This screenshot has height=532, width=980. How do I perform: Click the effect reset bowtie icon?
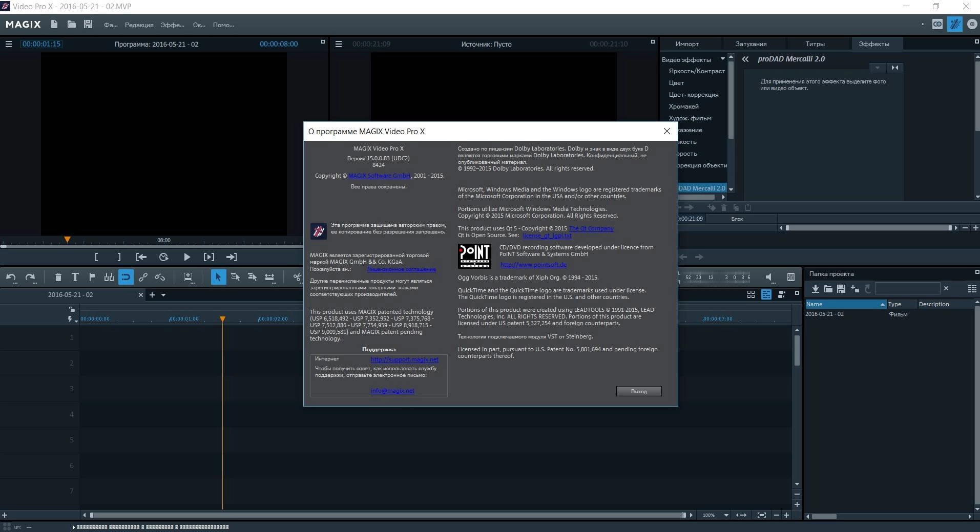(x=894, y=68)
